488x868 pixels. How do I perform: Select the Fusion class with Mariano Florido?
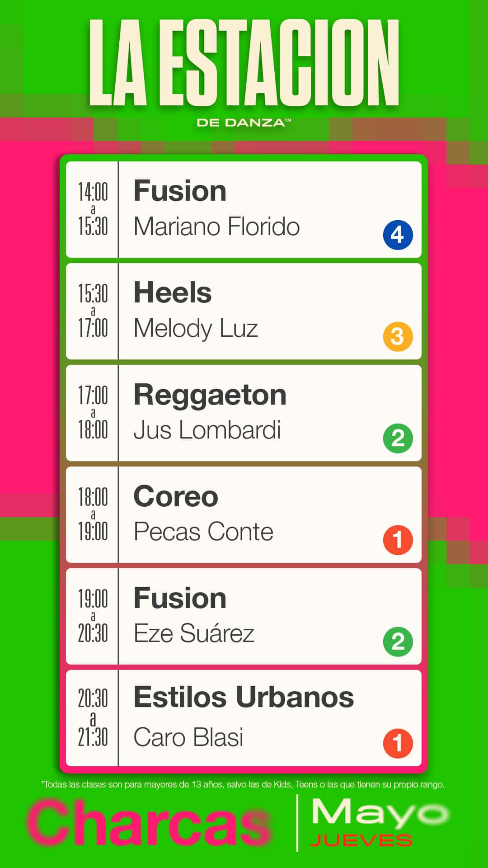pos(180,191)
